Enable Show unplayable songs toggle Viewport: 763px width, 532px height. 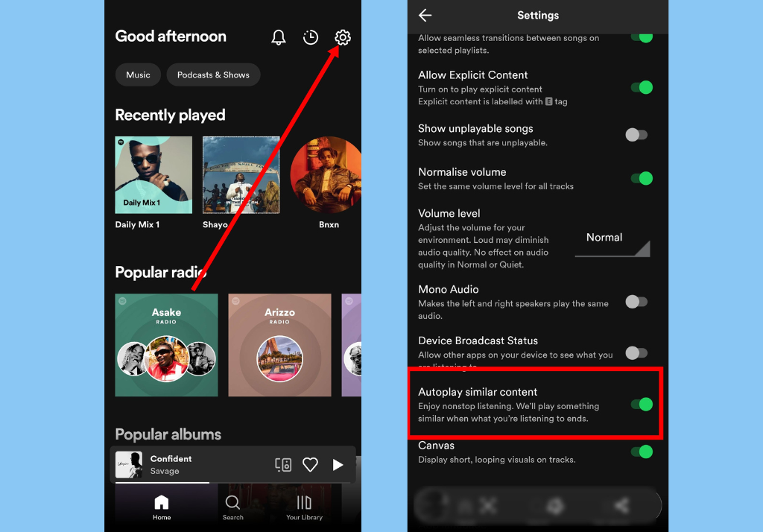tap(636, 135)
